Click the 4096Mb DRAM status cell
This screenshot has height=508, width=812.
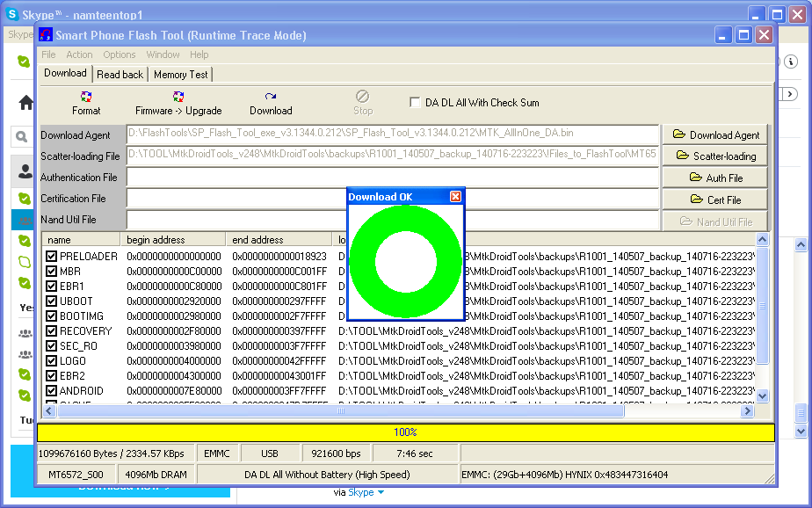(156, 475)
